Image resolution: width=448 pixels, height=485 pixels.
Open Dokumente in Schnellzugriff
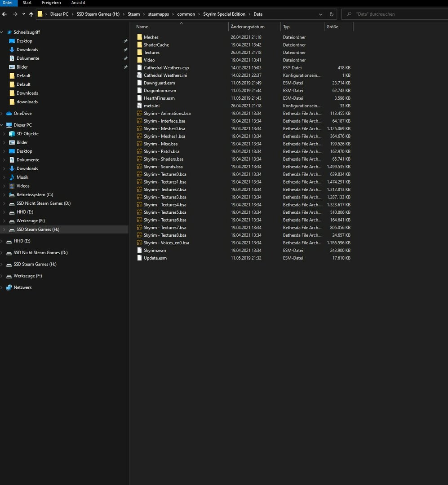click(x=28, y=58)
